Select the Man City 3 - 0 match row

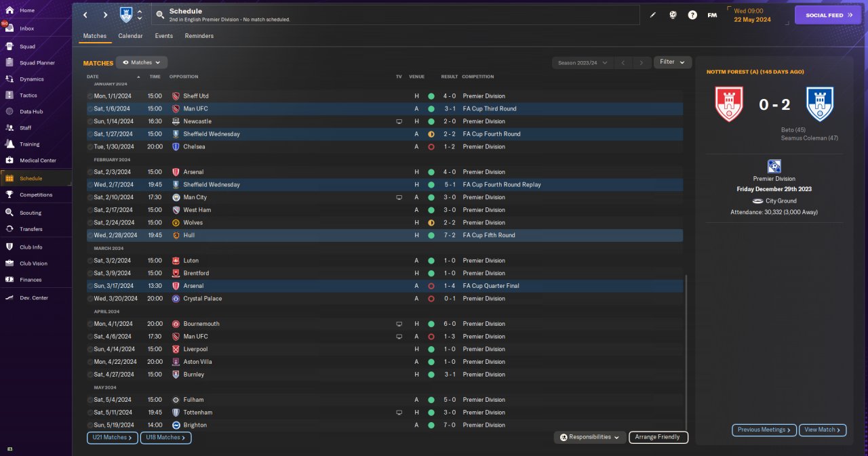[384, 197]
